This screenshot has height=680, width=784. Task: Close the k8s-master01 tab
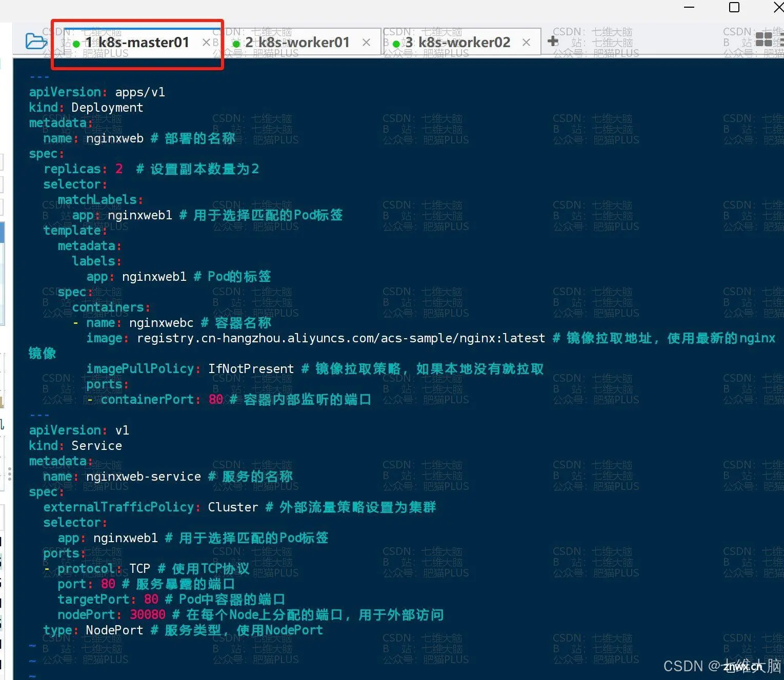[206, 43]
